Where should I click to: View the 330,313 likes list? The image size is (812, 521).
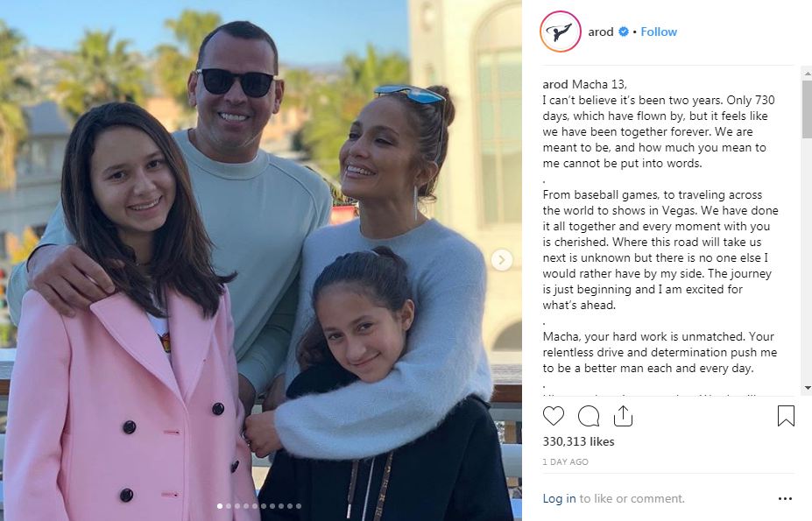point(578,441)
